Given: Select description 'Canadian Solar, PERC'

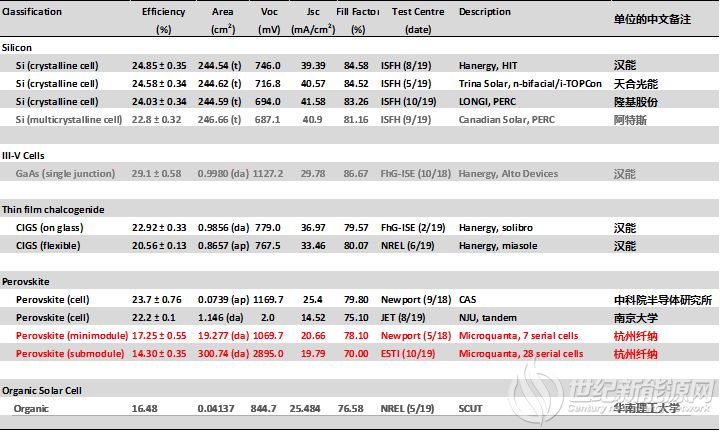Looking at the screenshot, I should pos(507,120).
